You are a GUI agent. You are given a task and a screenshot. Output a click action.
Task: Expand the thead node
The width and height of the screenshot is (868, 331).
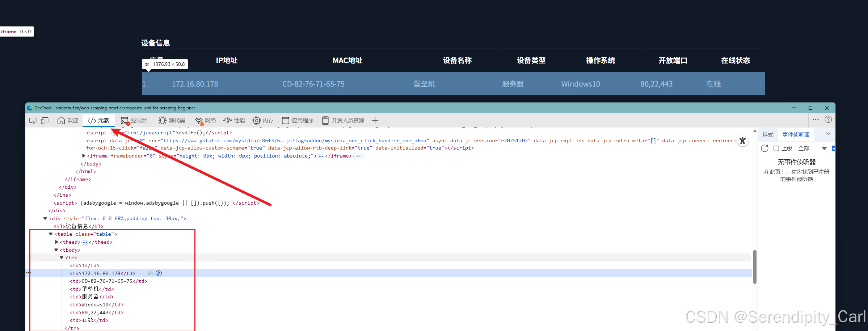[x=56, y=242]
